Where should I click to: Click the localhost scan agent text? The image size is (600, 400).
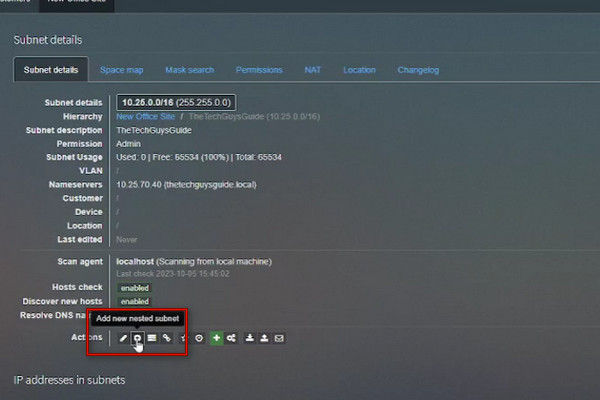(x=194, y=261)
